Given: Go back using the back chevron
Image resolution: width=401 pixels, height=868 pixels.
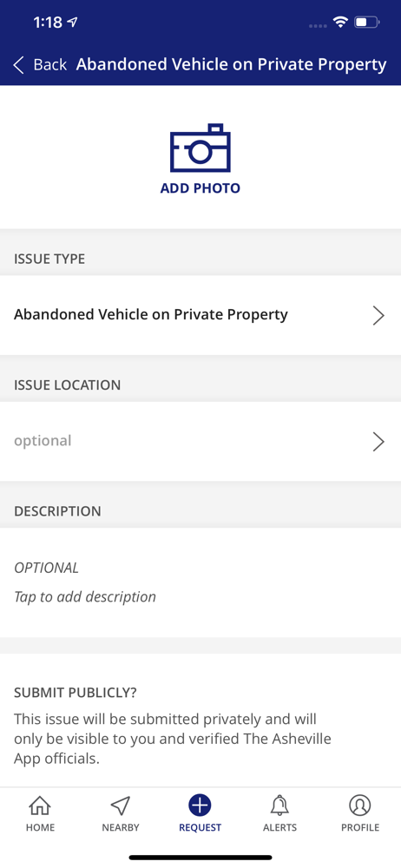Looking at the screenshot, I should point(19,65).
